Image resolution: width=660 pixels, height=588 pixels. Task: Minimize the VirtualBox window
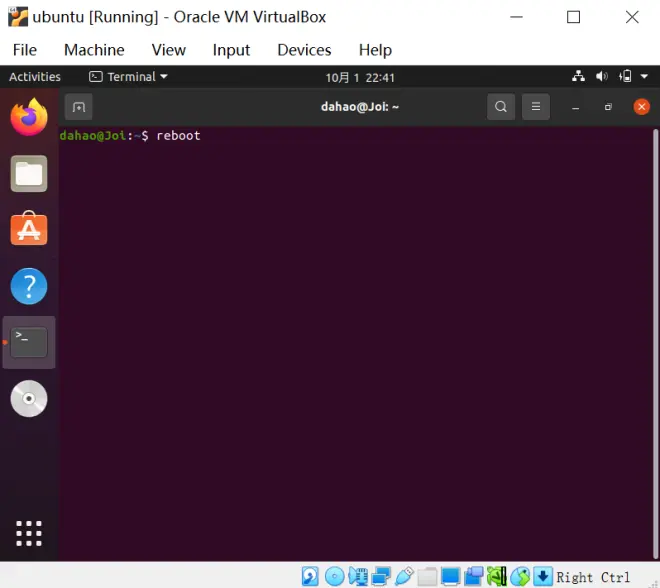(x=516, y=17)
